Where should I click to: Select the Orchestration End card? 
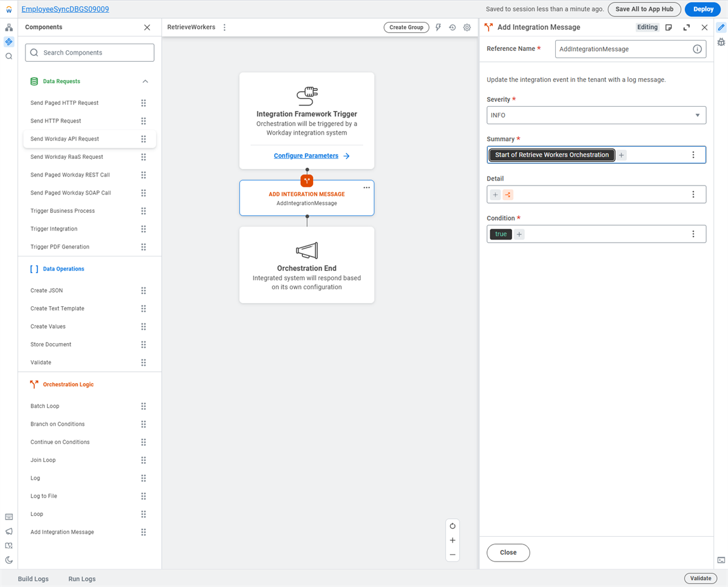click(x=307, y=265)
